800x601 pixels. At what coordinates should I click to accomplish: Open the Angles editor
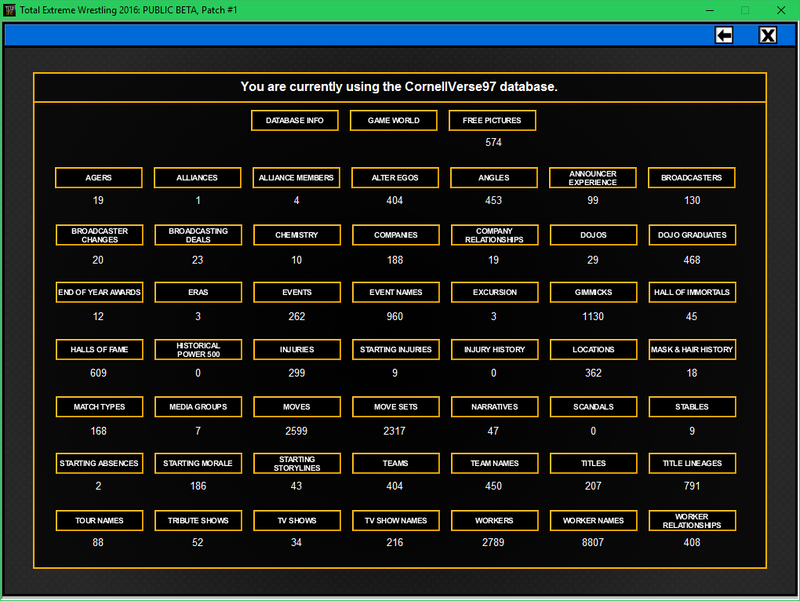[494, 178]
